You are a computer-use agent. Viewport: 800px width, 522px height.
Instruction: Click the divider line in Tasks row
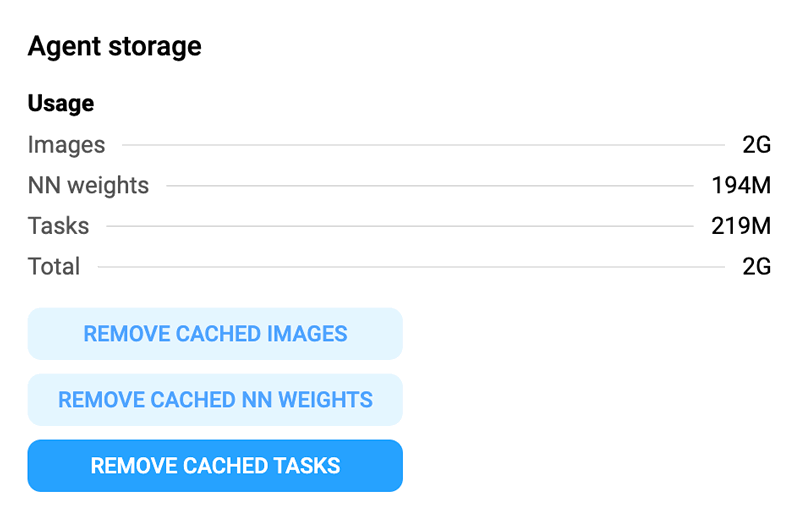400,226
